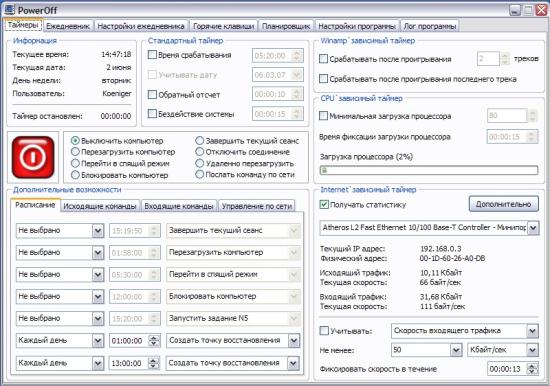550x386 pixels.
Task: Click the 01:00:00 time stepper arrows
Action: [x=154, y=340]
